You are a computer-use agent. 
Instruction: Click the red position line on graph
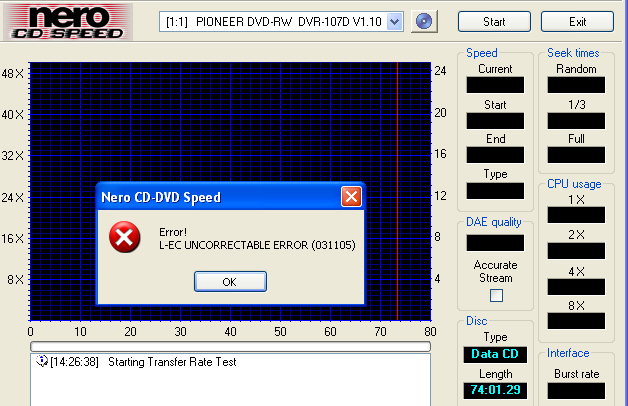(x=397, y=191)
